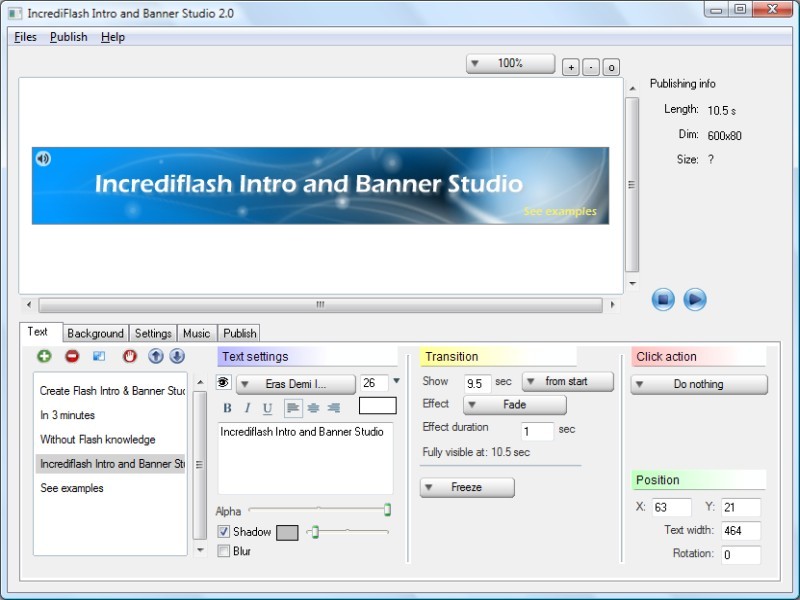800x600 pixels.
Task: Select 'Incrediflash Intro and Banner' list item
Action: click(111, 464)
